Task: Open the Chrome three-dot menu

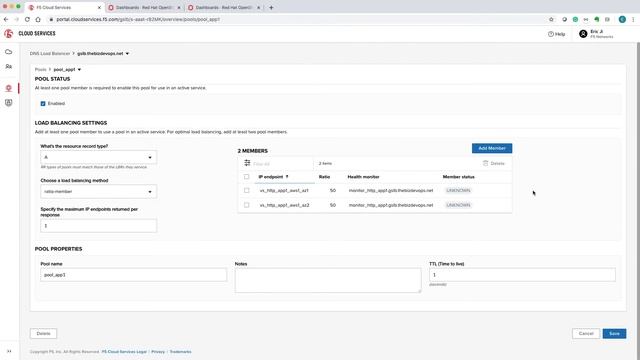Action: [x=633, y=19]
